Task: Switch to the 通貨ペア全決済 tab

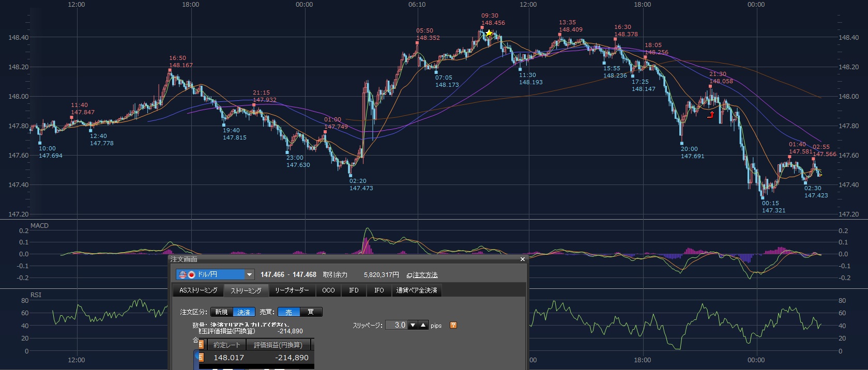Action: pyautogui.click(x=416, y=290)
